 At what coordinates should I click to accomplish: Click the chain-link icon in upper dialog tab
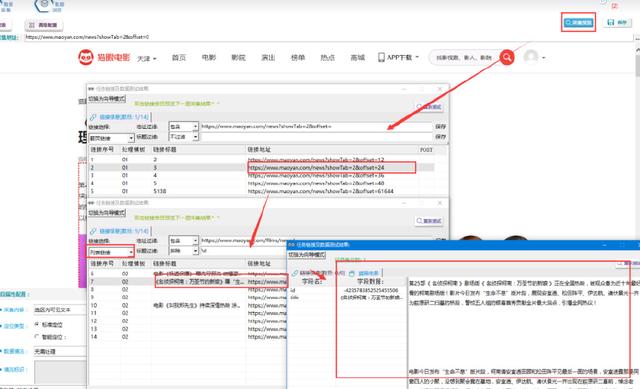tap(93, 117)
